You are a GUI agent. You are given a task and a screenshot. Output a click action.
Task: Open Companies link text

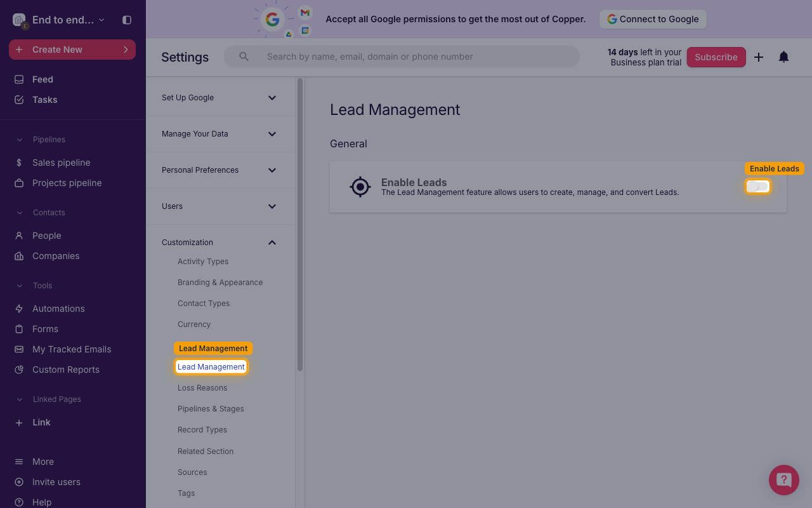click(x=56, y=256)
